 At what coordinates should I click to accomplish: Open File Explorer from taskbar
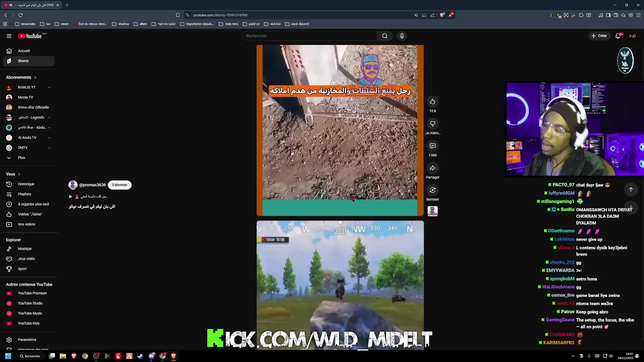coord(63,356)
